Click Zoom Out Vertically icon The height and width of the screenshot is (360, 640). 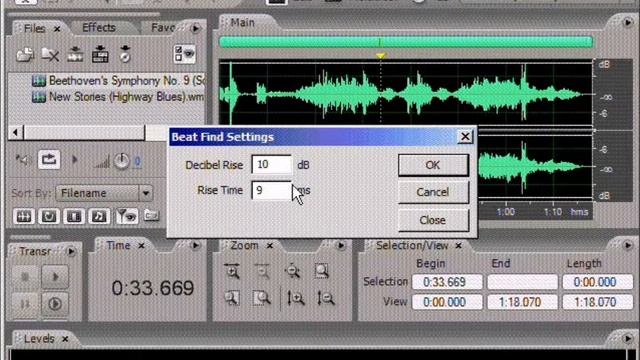(x=326, y=299)
